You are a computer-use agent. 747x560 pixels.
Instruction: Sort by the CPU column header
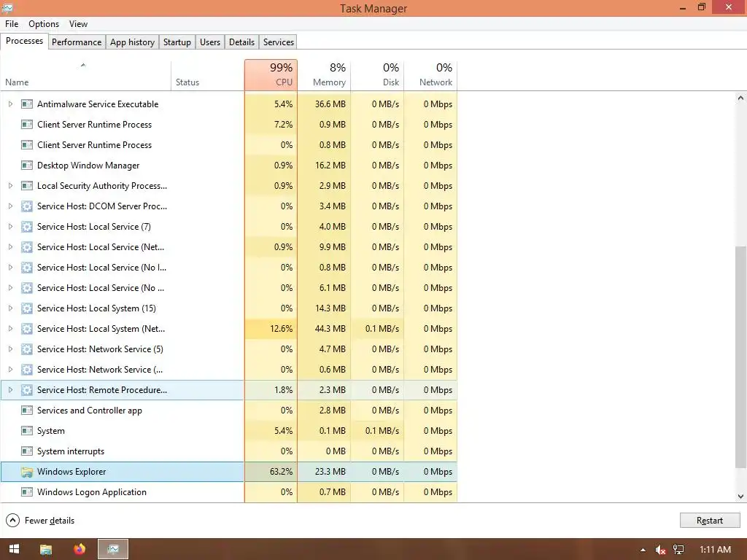pyautogui.click(x=271, y=75)
